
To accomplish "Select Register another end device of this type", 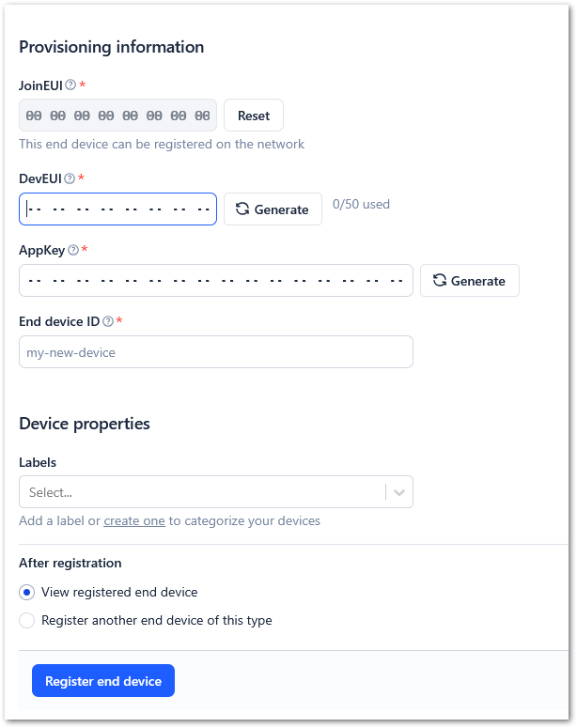I will [27, 620].
